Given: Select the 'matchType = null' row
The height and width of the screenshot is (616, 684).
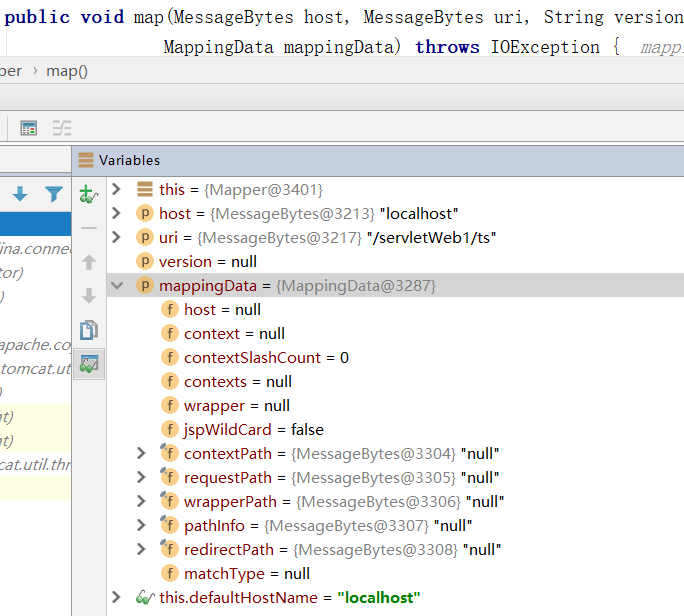Looking at the screenshot, I should coord(395,574).
